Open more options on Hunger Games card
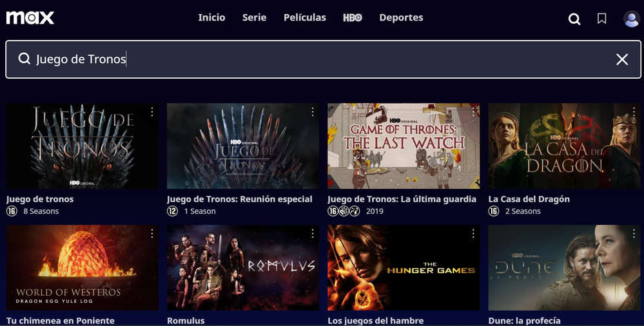 (473, 233)
